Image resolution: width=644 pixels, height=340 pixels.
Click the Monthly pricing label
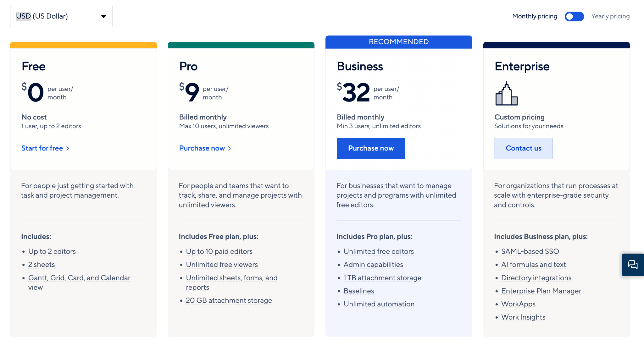[x=534, y=16]
